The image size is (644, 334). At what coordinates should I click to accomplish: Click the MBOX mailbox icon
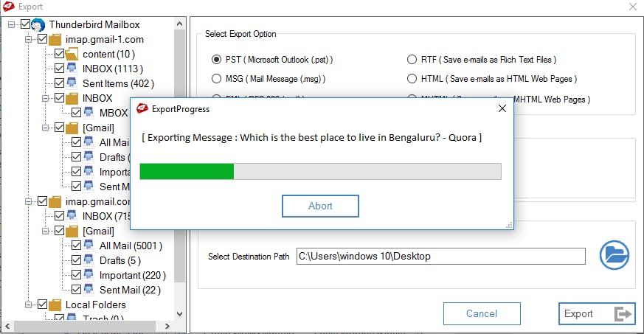(x=89, y=112)
